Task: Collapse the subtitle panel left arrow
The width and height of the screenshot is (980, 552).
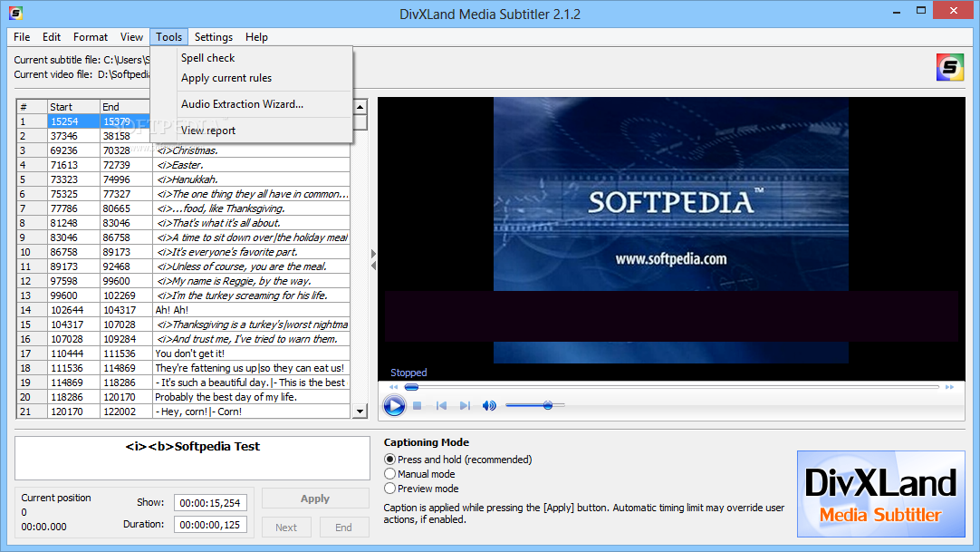Action: point(374,266)
